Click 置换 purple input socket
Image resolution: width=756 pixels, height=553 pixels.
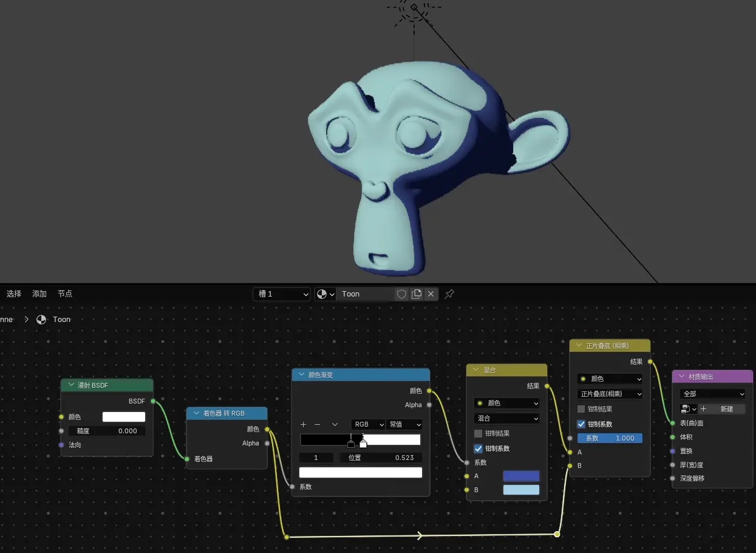tap(672, 451)
